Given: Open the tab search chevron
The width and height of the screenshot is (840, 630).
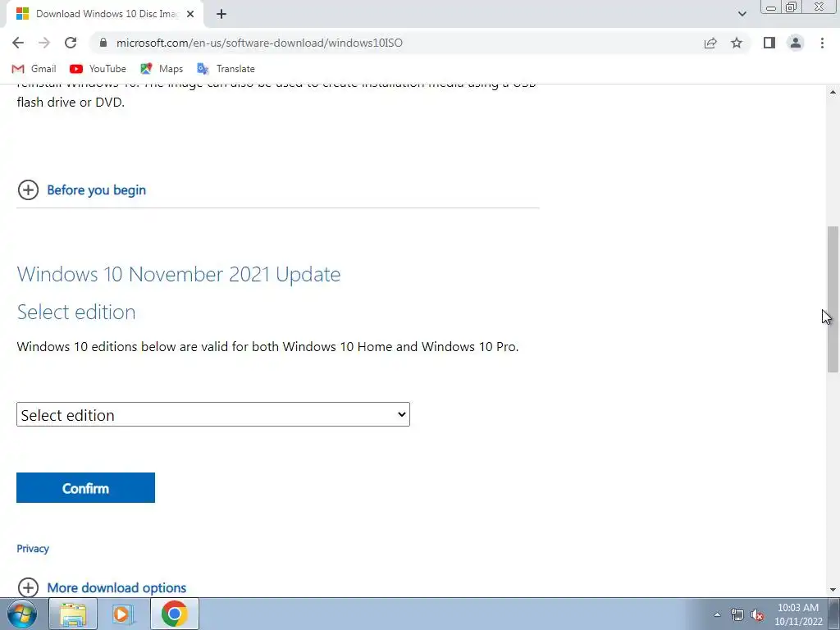Looking at the screenshot, I should [742, 14].
